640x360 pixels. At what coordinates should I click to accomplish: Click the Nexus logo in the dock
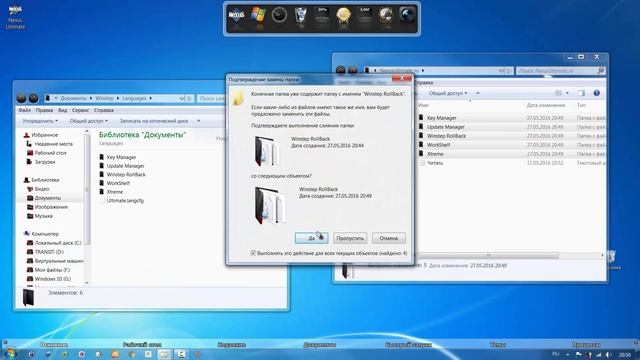(x=236, y=16)
